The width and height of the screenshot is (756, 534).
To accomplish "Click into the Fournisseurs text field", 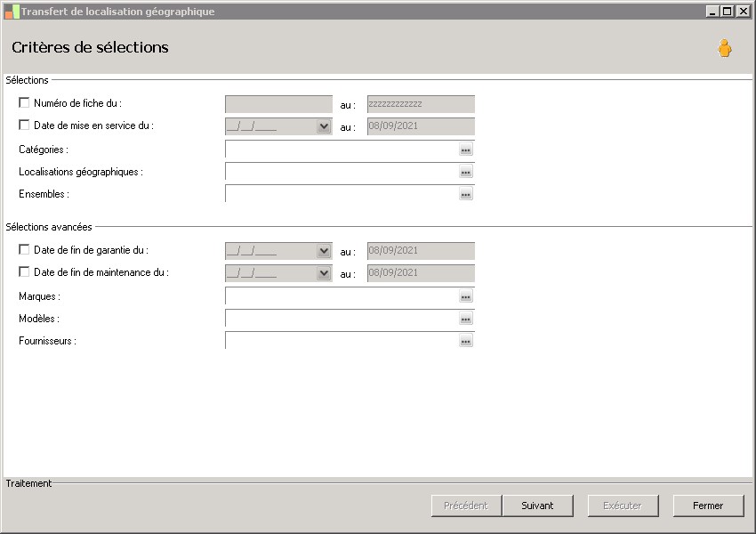I will click(x=342, y=341).
